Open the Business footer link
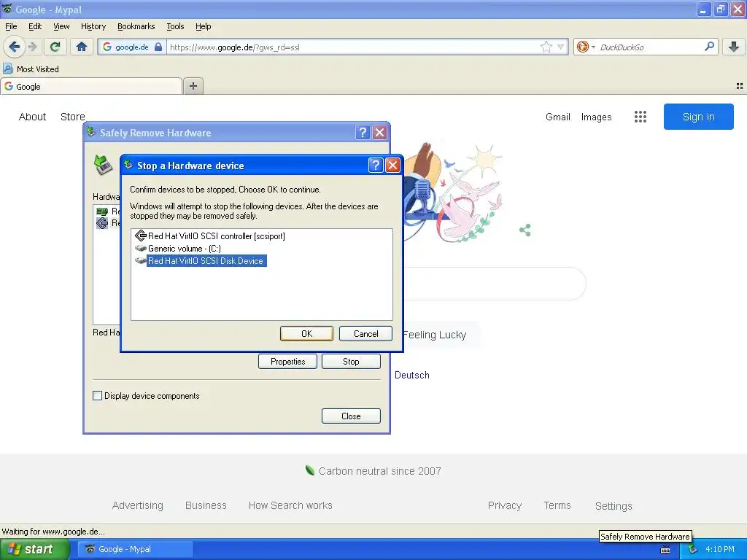Image resolution: width=747 pixels, height=560 pixels. tap(206, 506)
